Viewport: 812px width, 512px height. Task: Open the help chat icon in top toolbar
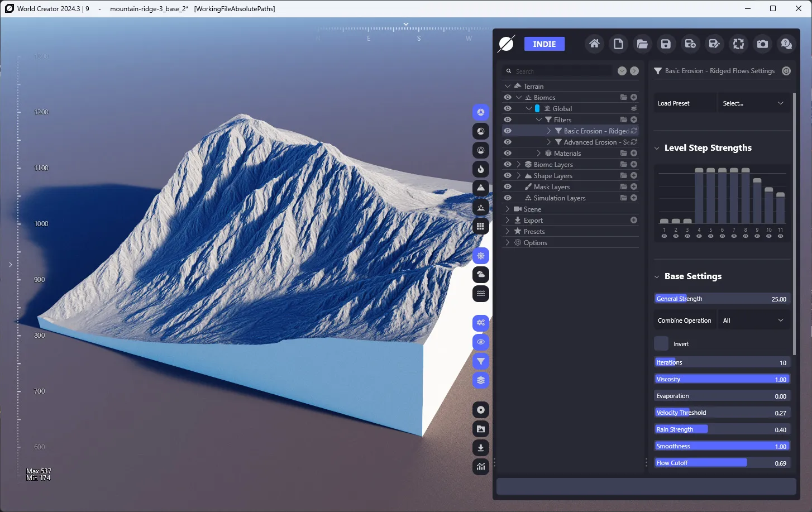tap(786, 44)
